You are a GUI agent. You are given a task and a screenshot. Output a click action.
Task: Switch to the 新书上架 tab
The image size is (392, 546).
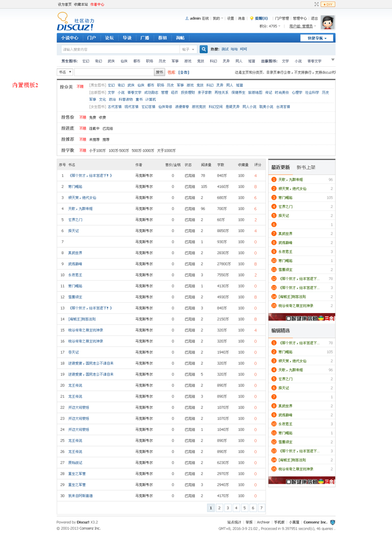tap(306, 167)
